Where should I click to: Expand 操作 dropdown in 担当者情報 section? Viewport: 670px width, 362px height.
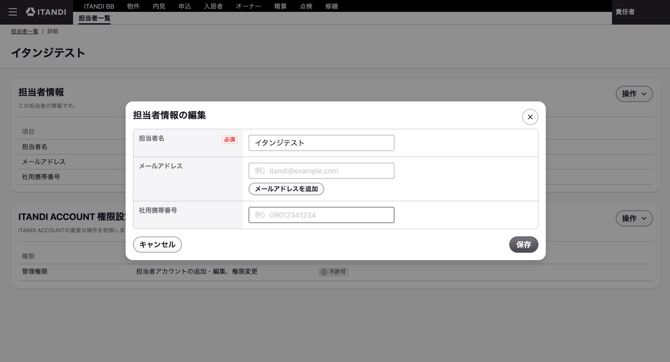point(634,94)
